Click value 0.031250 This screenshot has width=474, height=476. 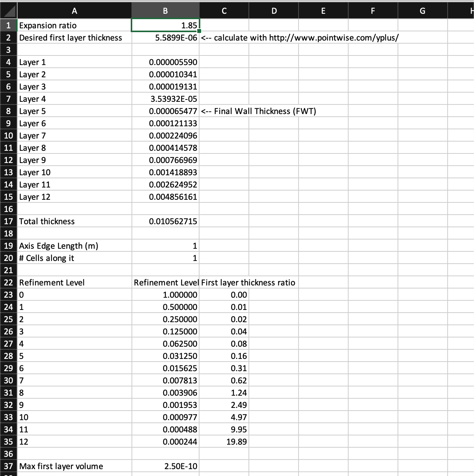pyautogui.click(x=166, y=356)
